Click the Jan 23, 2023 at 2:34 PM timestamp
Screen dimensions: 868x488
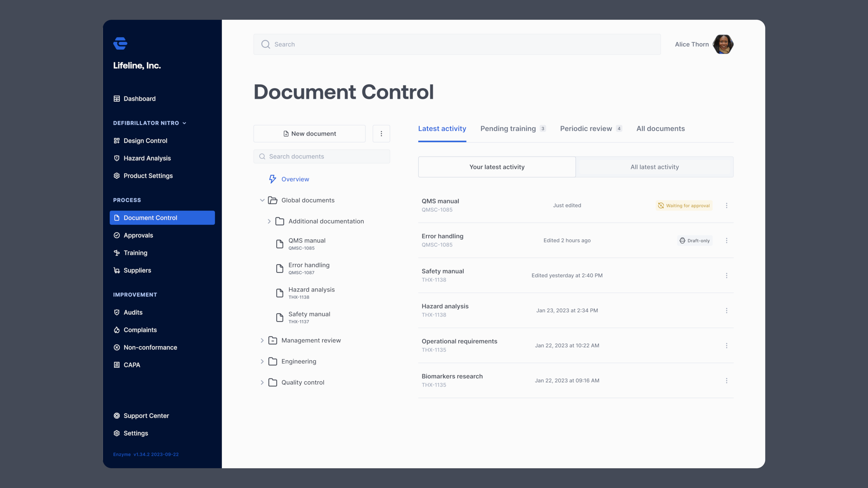point(567,310)
